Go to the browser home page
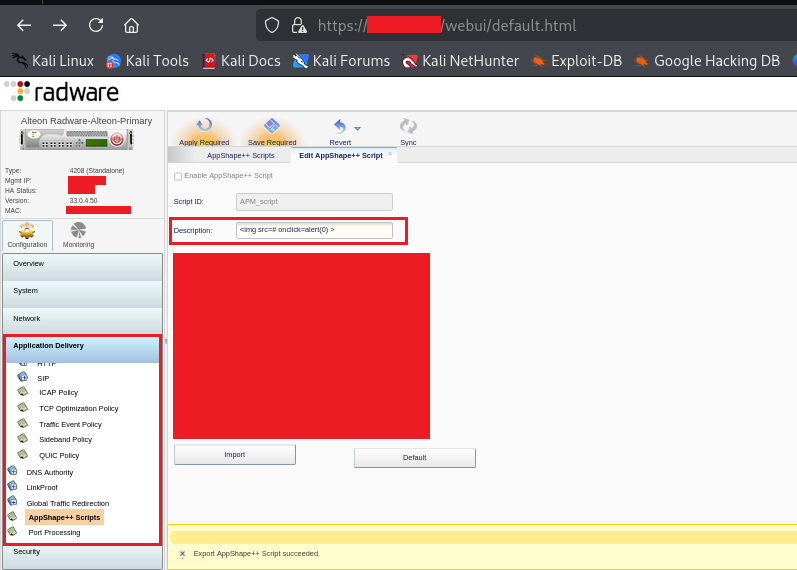Viewport: 797px width, 570px height. (131, 25)
